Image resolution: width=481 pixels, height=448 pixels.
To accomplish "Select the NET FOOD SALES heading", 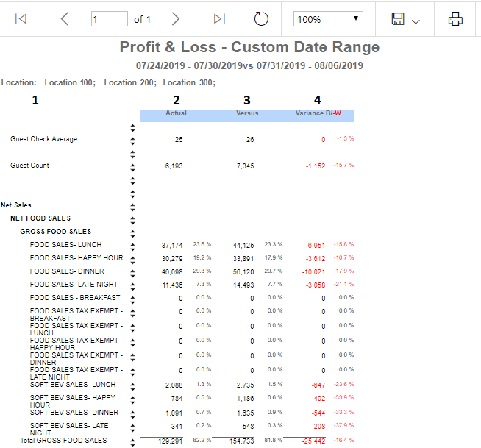I will 40,218.
